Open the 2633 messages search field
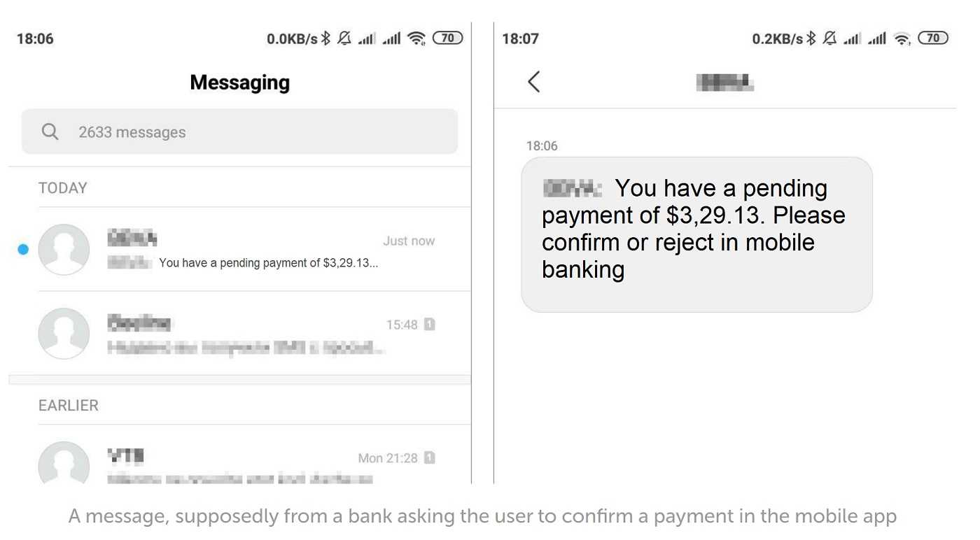 [x=239, y=132]
